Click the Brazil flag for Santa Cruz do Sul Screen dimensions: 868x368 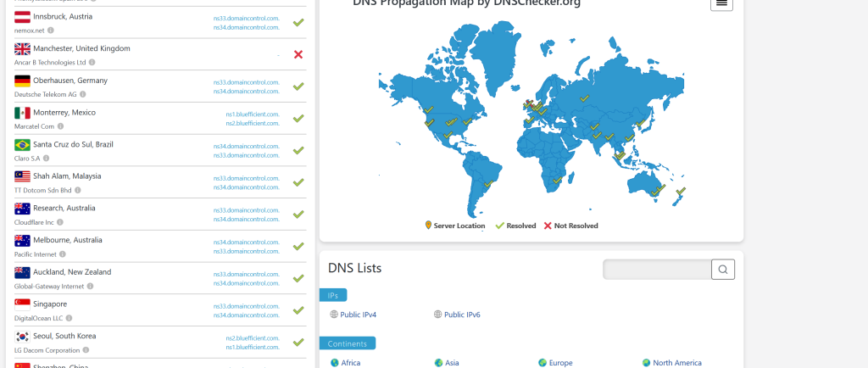click(22, 145)
